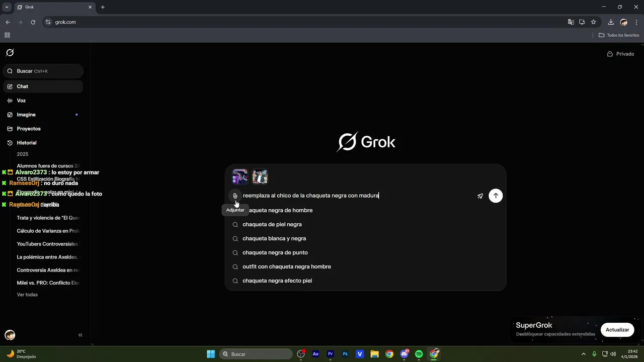
Task: Open Chrome downloads icon
Action: tap(611, 22)
